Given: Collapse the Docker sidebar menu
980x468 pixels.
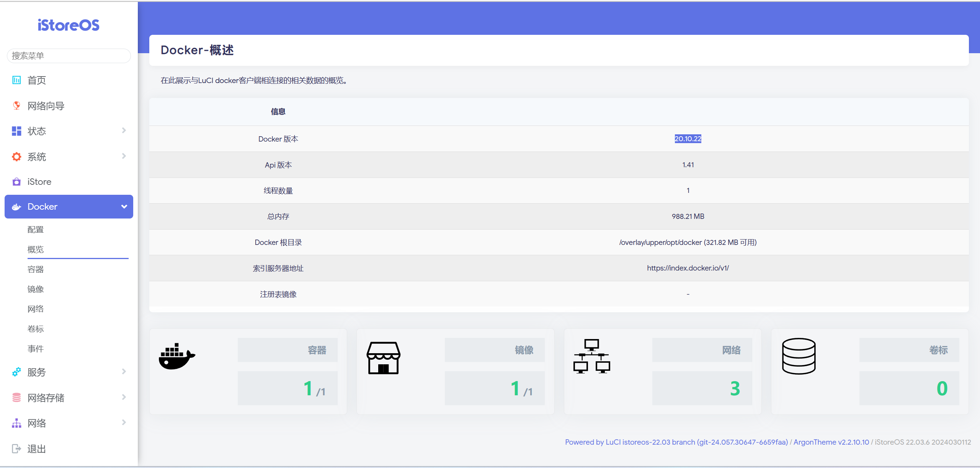Looking at the screenshot, I should [x=69, y=207].
